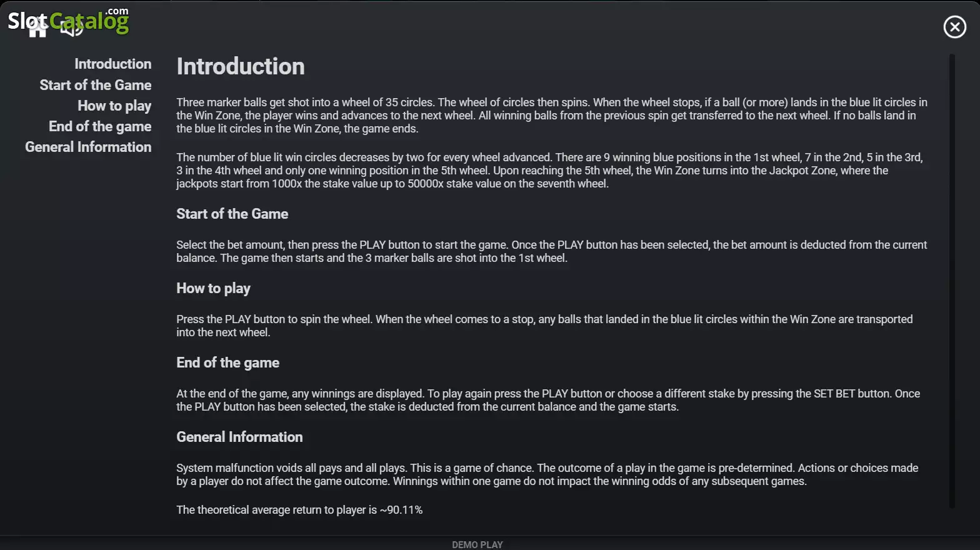Click the vertical scrollbar on the right
Image resolution: width=980 pixels, height=550 pixels.
952,281
